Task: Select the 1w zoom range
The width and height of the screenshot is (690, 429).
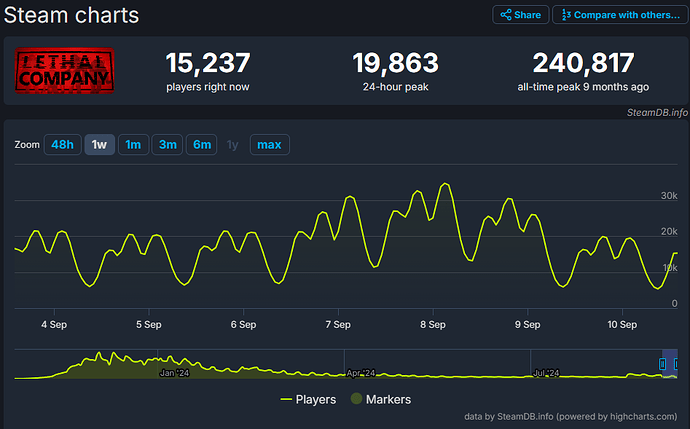Action: click(x=99, y=144)
